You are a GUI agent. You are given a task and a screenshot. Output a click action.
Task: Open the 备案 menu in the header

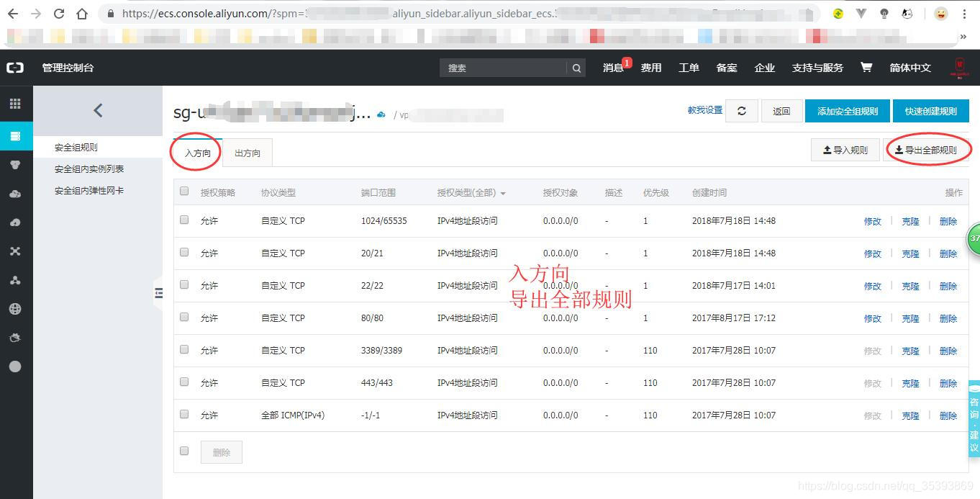coord(727,68)
